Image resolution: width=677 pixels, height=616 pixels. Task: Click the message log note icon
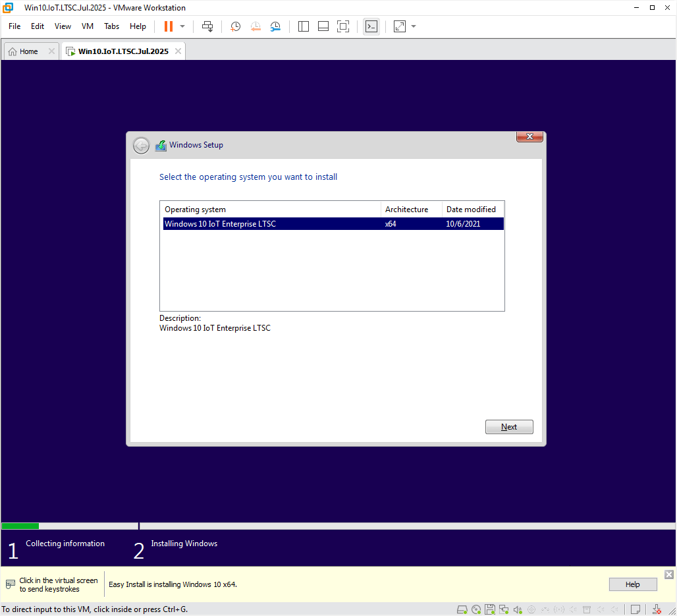pos(636,609)
